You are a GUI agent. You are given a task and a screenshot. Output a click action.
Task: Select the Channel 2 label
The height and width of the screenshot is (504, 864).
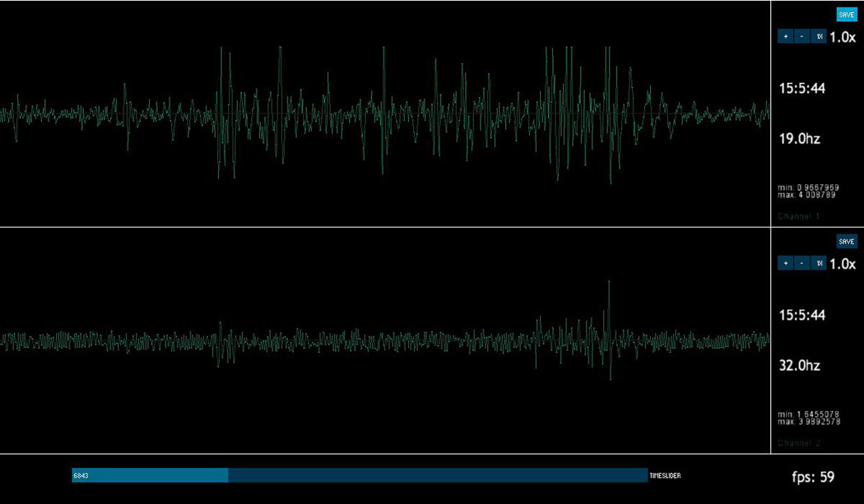[x=797, y=442]
